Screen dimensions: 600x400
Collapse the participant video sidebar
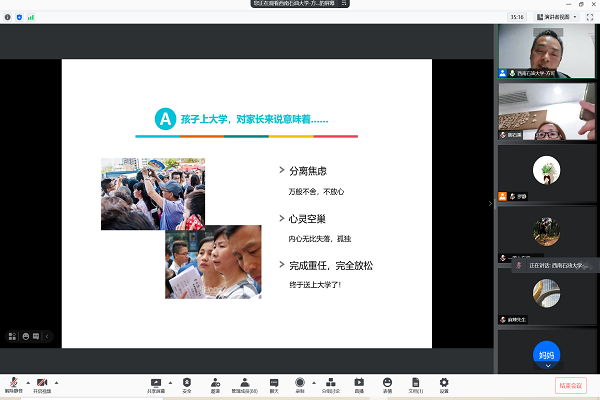point(490,203)
